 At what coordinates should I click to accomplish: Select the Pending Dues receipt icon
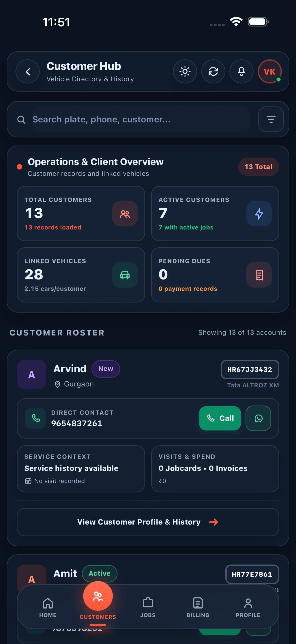(x=259, y=275)
